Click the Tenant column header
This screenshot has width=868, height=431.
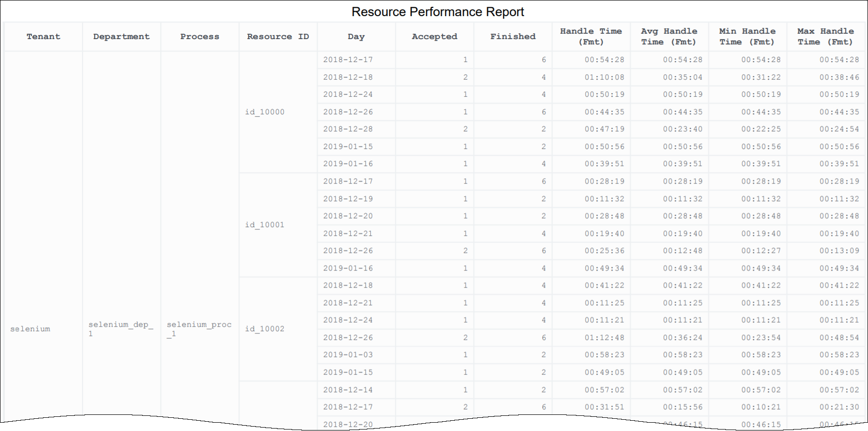click(x=43, y=37)
